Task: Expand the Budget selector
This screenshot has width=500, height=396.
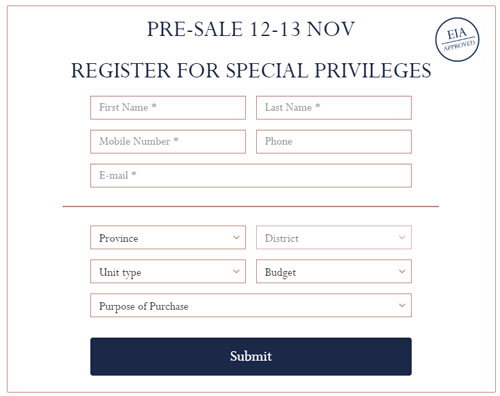Action: 334,271
